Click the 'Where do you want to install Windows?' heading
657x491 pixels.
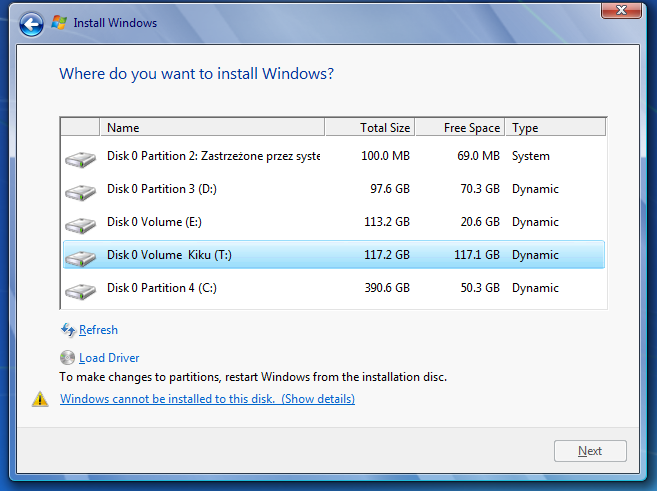(197, 74)
